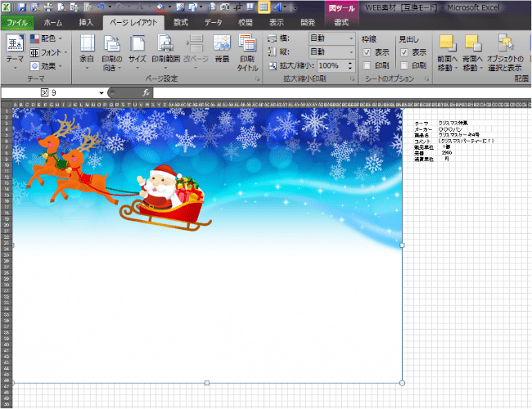Switch to the Formulas (数式) tab
Viewport: 532px width, 409px height.
pyautogui.click(x=181, y=23)
